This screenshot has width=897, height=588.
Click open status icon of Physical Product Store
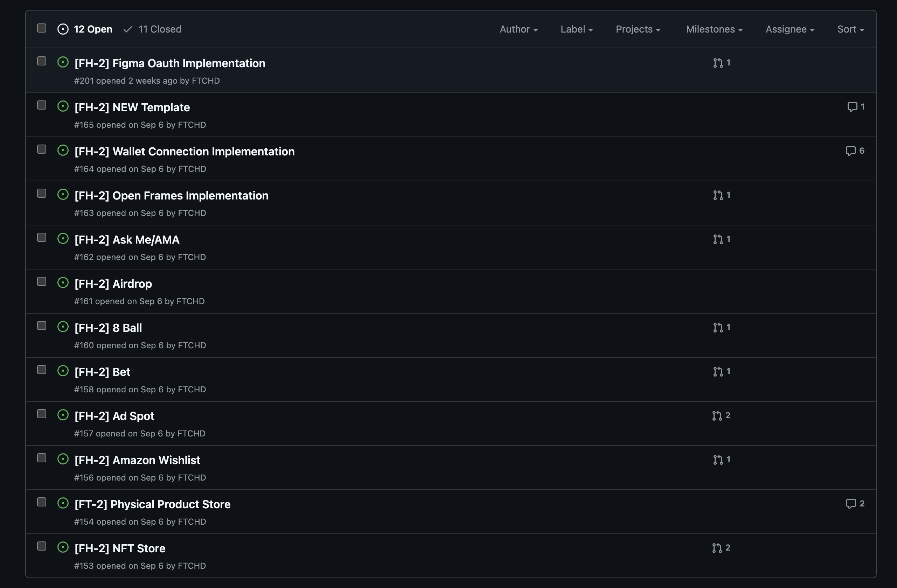[63, 503]
